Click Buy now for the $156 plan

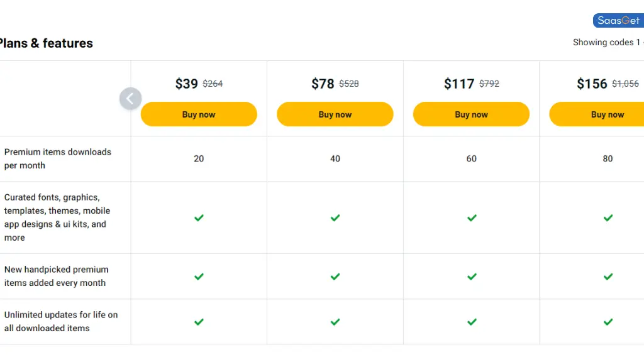(608, 114)
